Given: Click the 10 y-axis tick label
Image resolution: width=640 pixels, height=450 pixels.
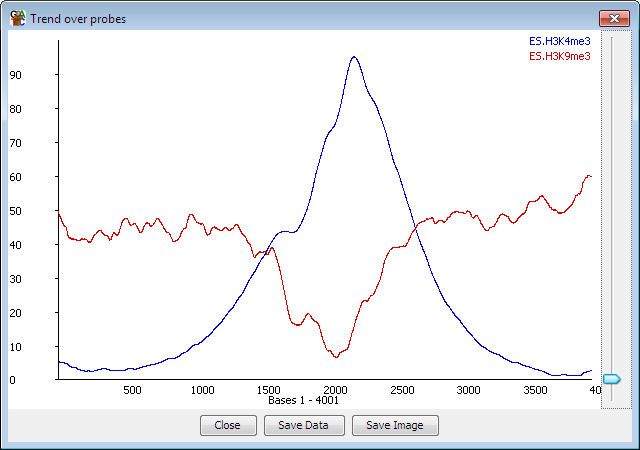Looking at the screenshot, I should coord(16,347).
